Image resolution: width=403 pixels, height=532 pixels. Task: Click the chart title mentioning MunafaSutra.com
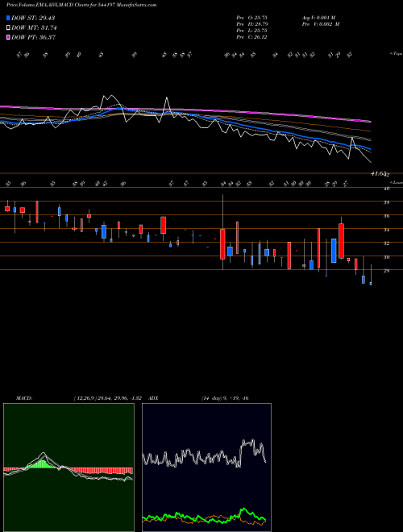[x=81, y=5]
